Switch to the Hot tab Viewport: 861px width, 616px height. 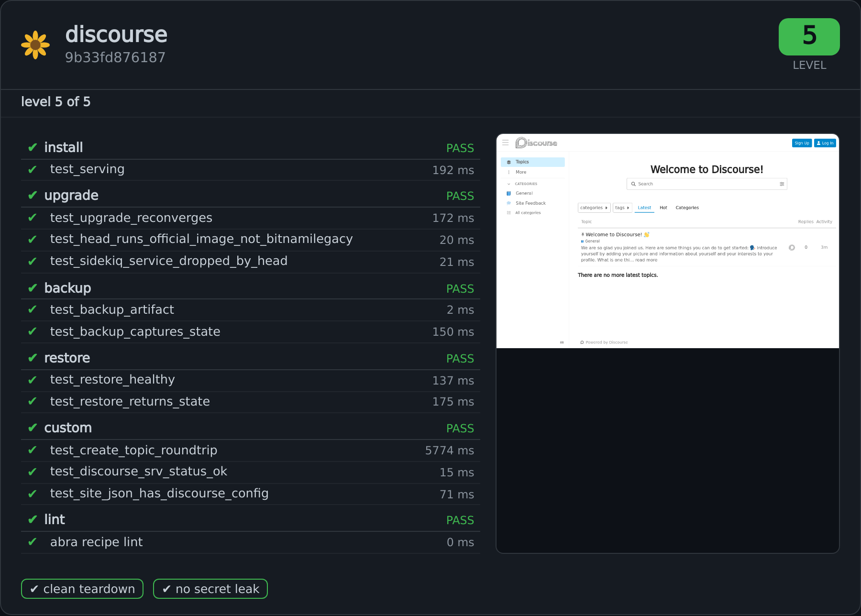tap(663, 208)
